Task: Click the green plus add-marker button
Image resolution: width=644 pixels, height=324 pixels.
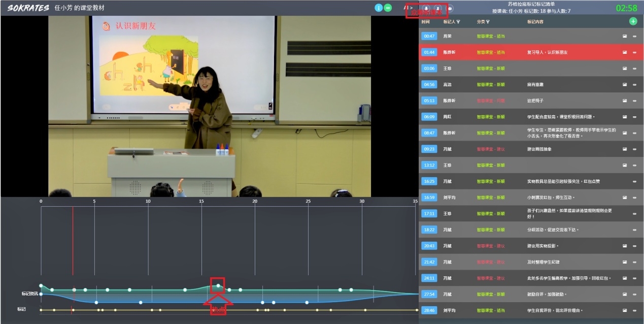Action: coord(633,21)
